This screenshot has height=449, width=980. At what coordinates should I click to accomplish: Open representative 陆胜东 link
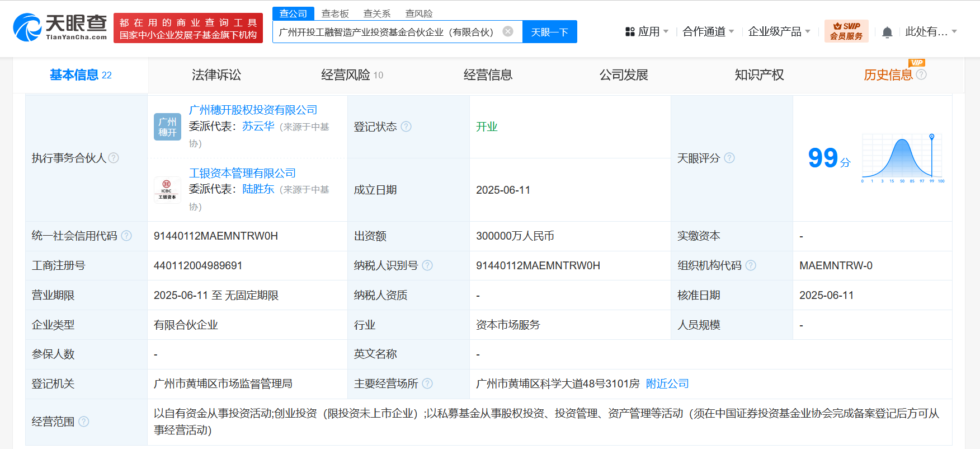258,189
